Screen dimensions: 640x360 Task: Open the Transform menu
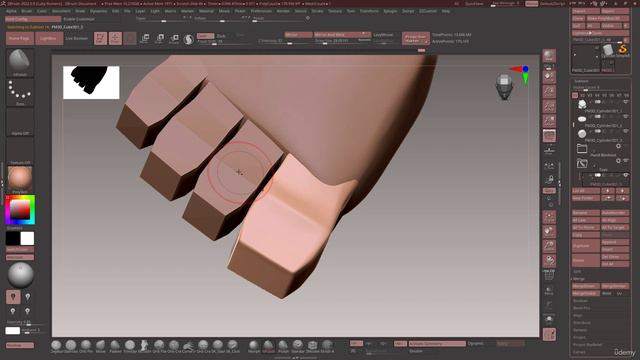click(x=369, y=11)
